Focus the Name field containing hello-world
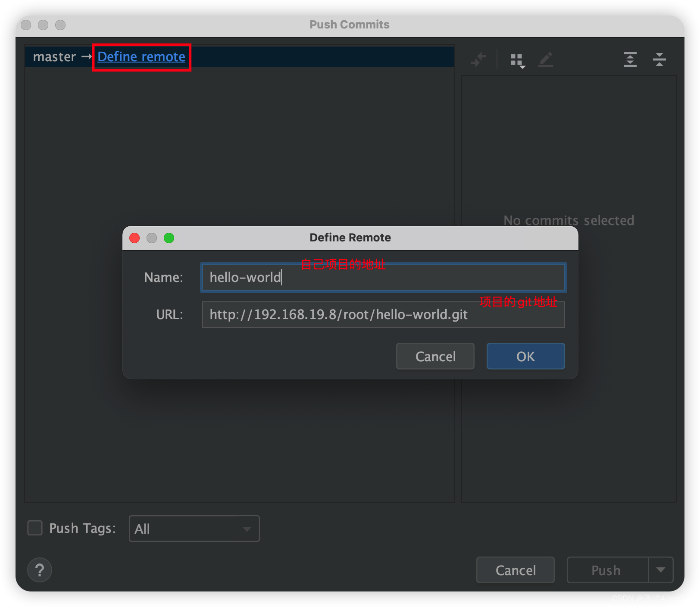Viewport: 700px width, 607px height. pyautogui.click(x=383, y=277)
